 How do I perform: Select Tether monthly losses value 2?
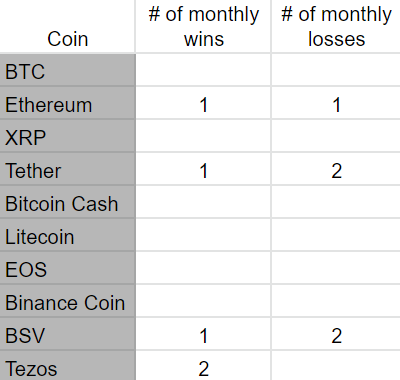pyautogui.click(x=336, y=169)
